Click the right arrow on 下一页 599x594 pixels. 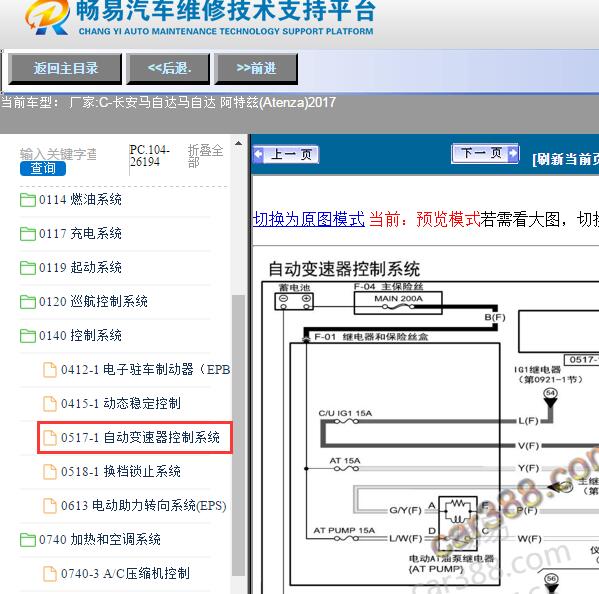coord(513,153)
